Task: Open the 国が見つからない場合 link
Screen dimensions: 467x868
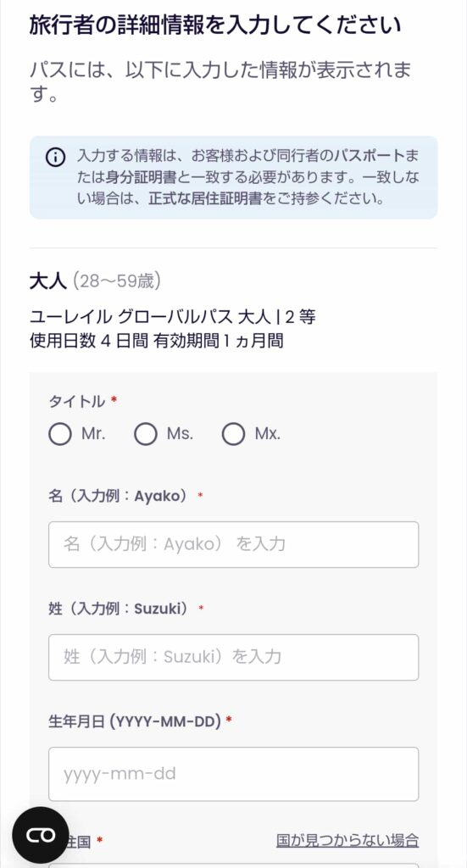Action: pos(347,840)
